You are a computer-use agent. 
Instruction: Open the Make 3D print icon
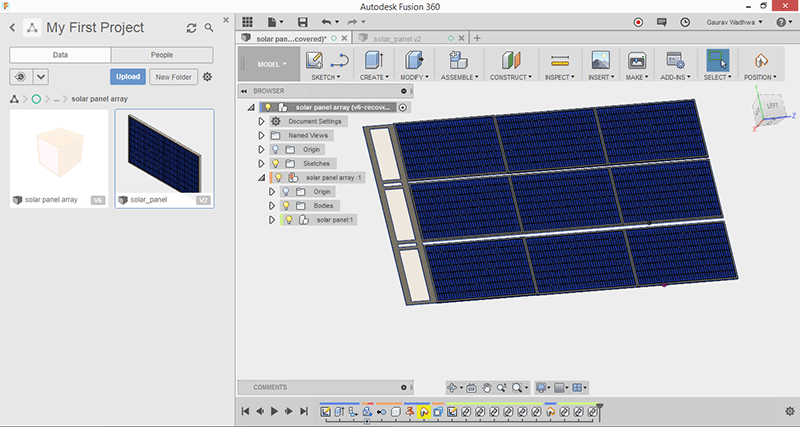[636, 62]
